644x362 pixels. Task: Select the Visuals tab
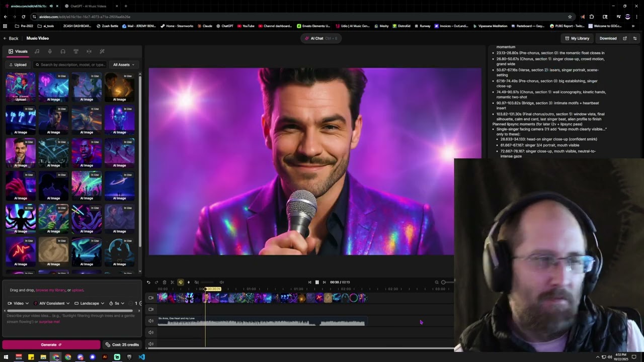18,51
